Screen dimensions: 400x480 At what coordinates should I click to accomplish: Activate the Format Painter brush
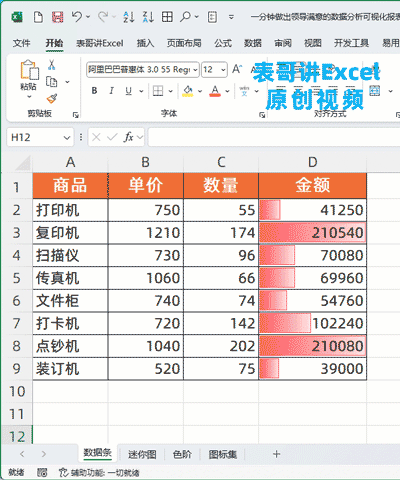(x=52, y=99)
